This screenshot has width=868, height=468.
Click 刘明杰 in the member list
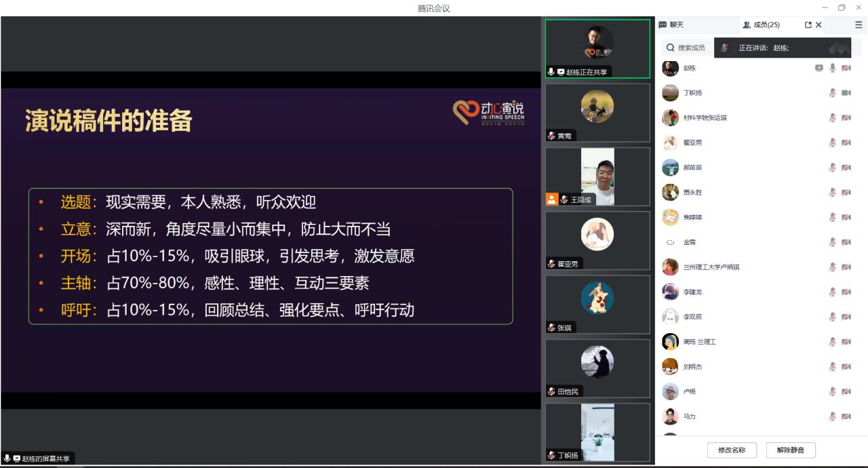coord(692,367)
